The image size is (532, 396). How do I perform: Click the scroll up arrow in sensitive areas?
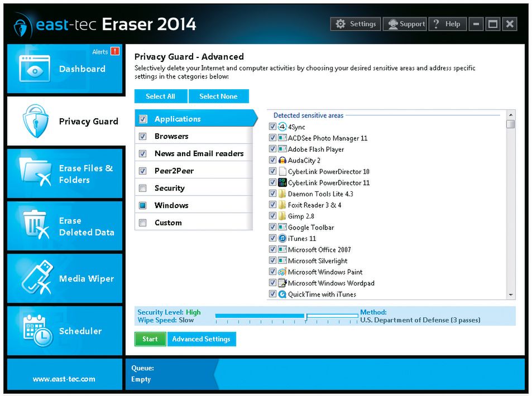(x=511, y=114)
